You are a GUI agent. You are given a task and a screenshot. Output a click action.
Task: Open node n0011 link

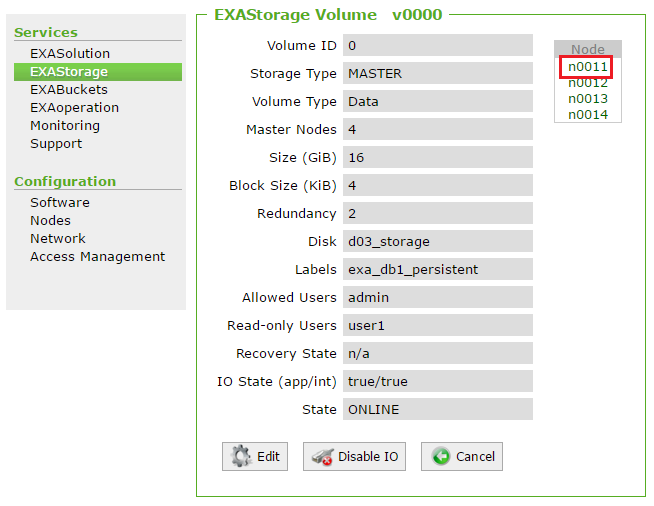[588, 67]
